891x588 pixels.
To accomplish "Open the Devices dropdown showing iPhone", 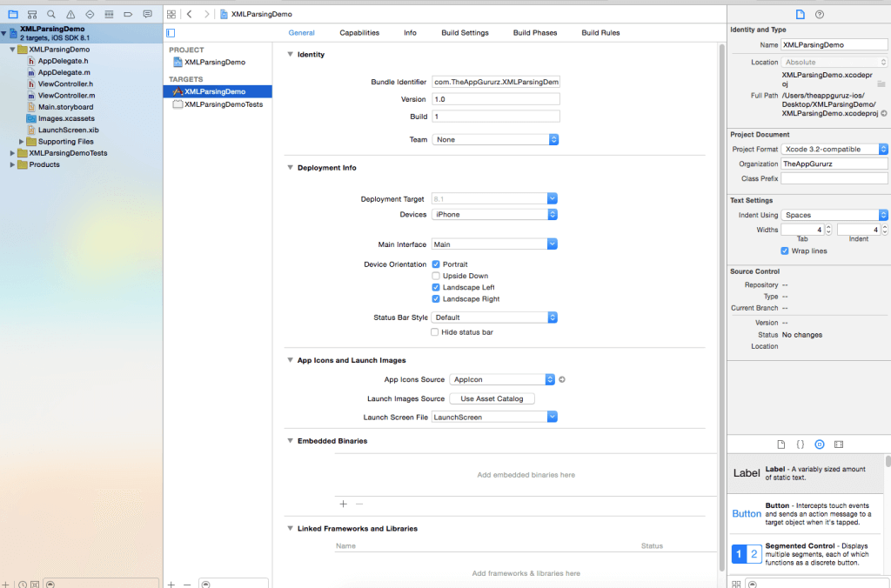I will tap(494, 214).
